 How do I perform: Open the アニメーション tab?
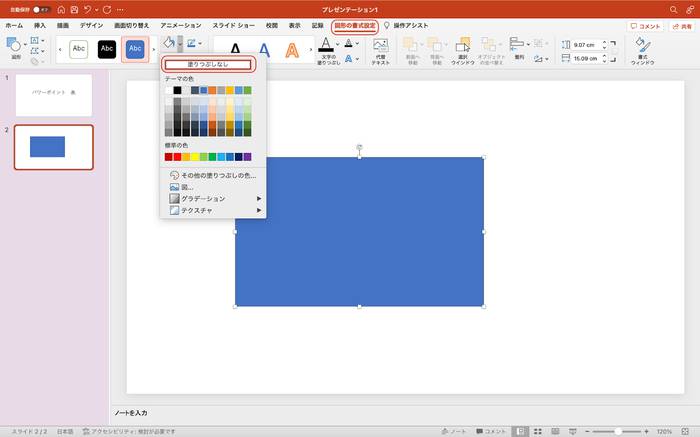pos(181,26)
